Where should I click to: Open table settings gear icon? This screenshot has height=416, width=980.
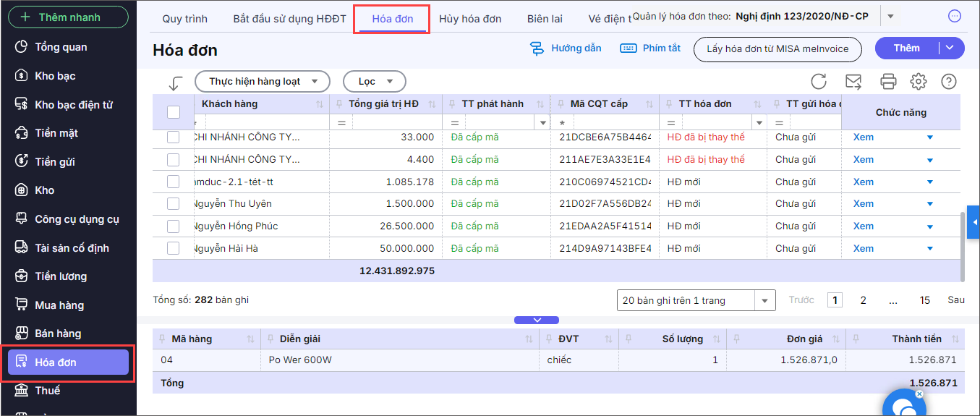[919, 82]
